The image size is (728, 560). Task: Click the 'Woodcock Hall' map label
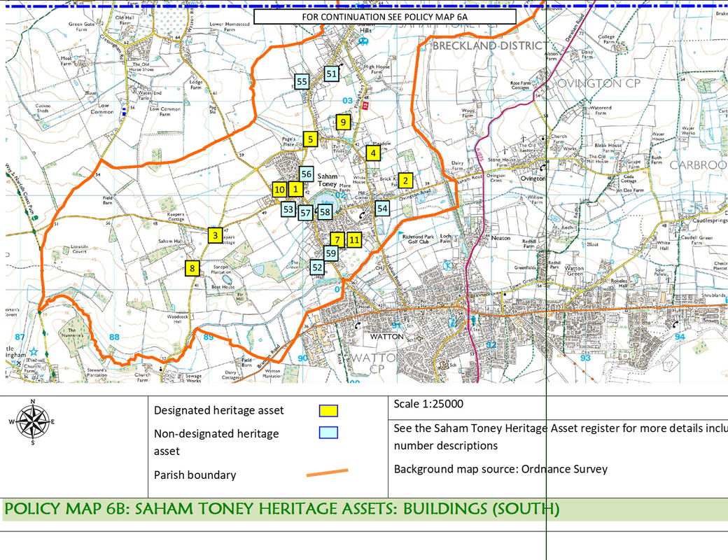[x=178, y=319]
